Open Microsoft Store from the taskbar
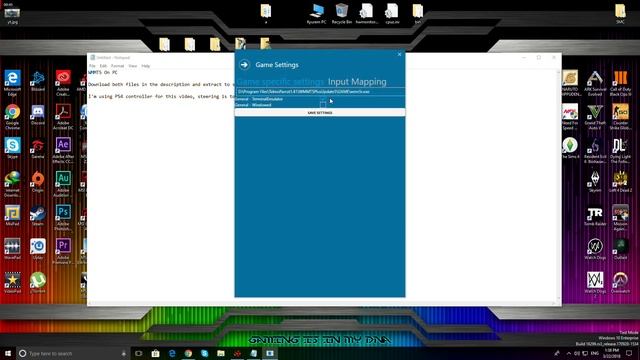 point(155,353)
